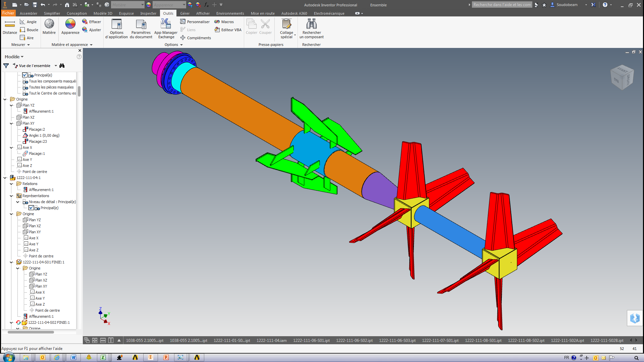Expand the Mesurer panel dropdown
This screenshot has width=644, height=362.
(21, 45)
